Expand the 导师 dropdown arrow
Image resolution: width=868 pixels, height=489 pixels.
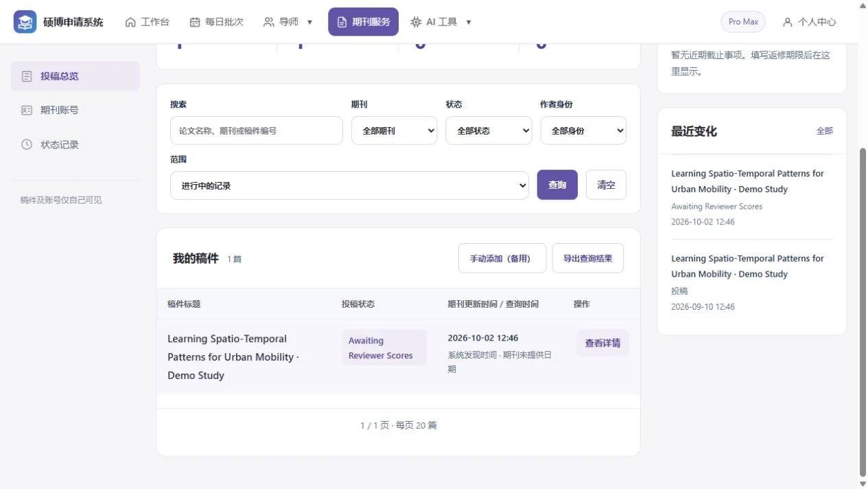pyautogui.click(x=309, y=22)
